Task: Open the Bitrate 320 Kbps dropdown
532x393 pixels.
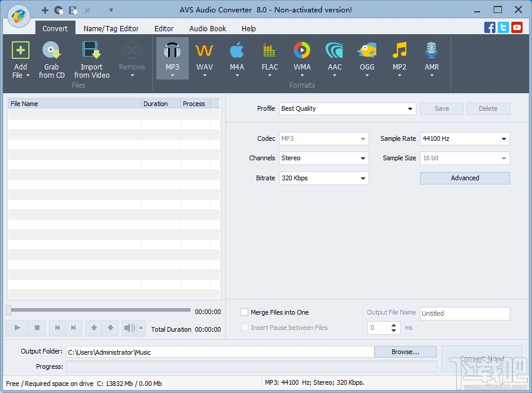Action: point(324,178)
